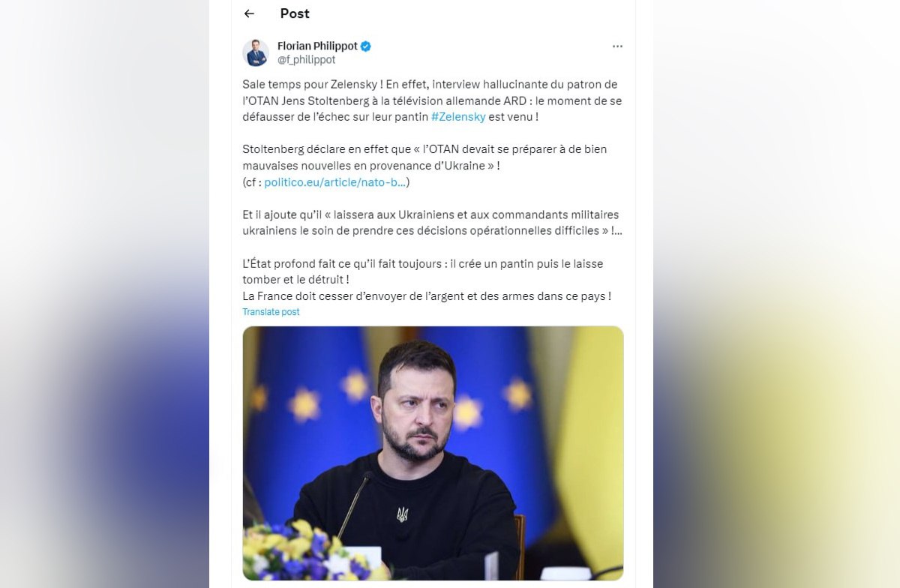Click the trident emblem on the sweatshirt

pyautogui.click(x=403, y=514)
